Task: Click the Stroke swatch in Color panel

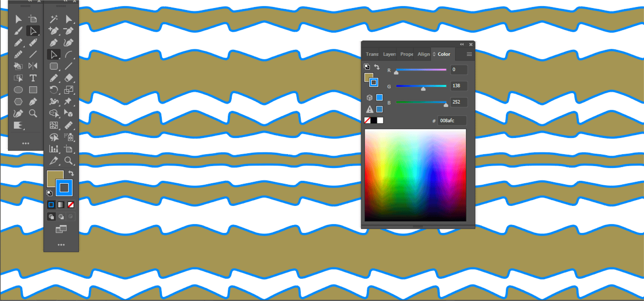Action: [374, 82]
